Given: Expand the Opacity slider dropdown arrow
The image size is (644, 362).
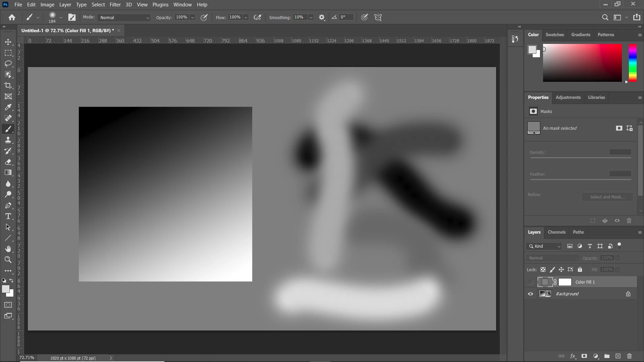Looking at the screenshot, I should click(193, 17).
